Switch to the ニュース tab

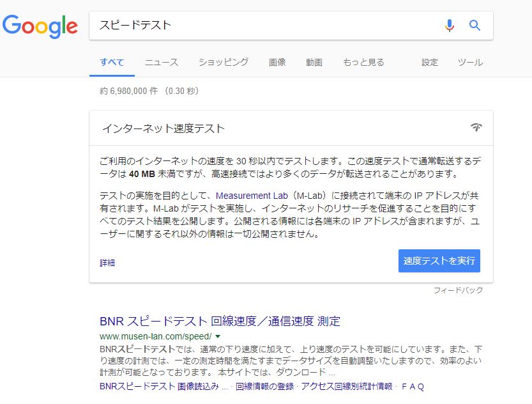coord(162,63)
